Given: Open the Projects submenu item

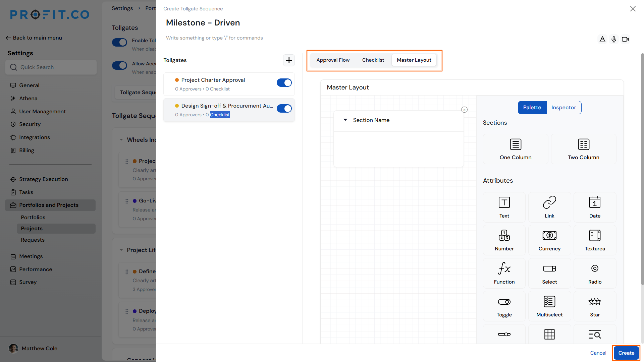Looking at the screenshot, I should (56, 229).
